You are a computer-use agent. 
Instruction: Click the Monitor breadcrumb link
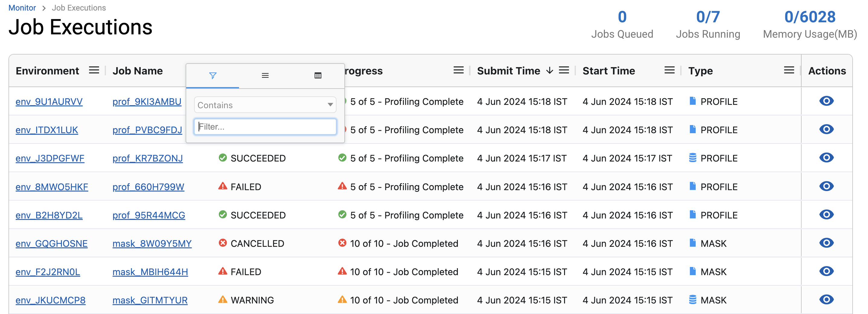point(22,8)
